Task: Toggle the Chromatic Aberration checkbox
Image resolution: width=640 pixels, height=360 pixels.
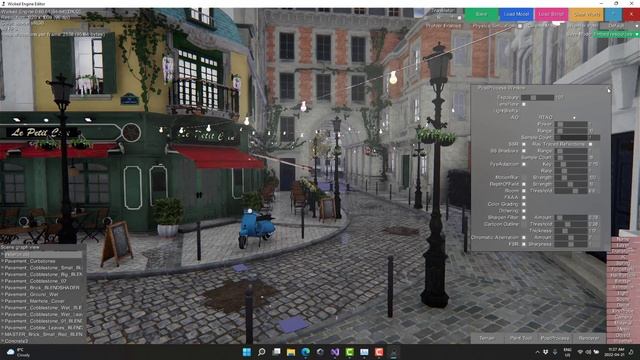Action: [524, 237]
